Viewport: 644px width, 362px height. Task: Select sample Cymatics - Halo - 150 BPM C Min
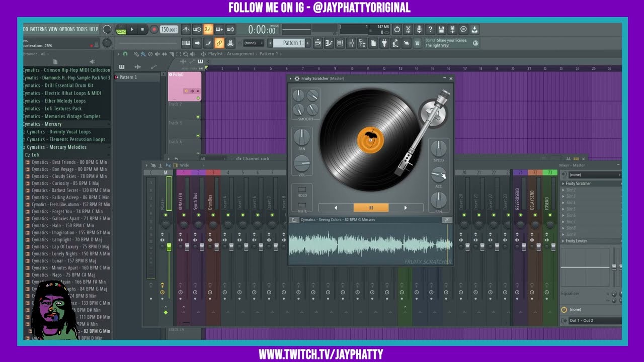[x=69, y=226]
